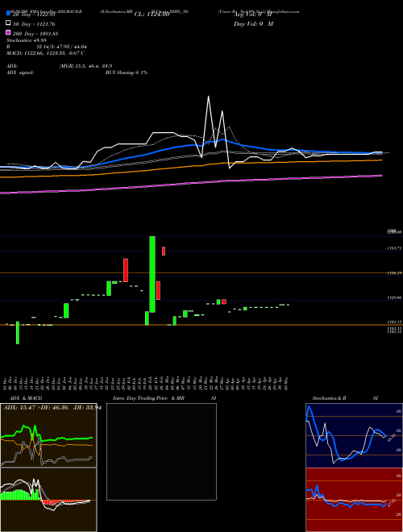
Task: Click the 'Stochastics & R' panel title
Action: click(329, 398)
